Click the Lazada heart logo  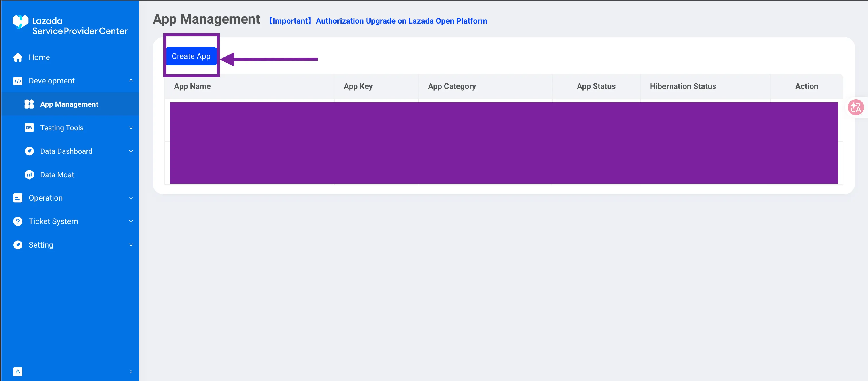point(20,22)
